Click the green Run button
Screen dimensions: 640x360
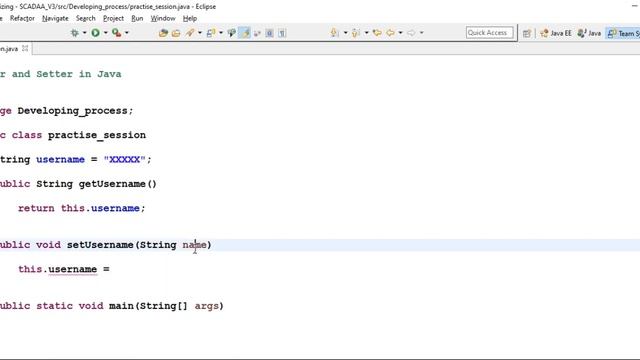click(96, 33)
